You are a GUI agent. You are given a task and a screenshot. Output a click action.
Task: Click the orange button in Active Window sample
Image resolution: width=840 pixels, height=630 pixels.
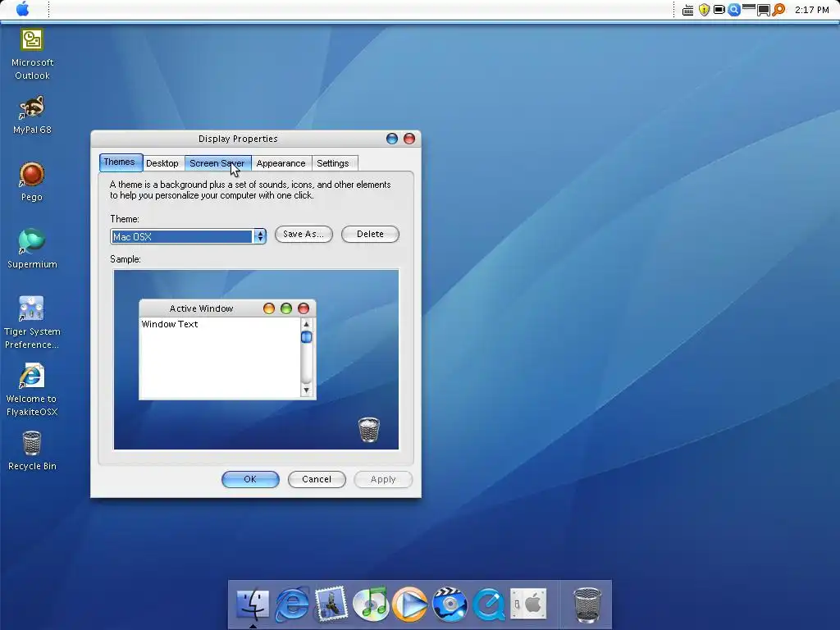tap(269, 308)
